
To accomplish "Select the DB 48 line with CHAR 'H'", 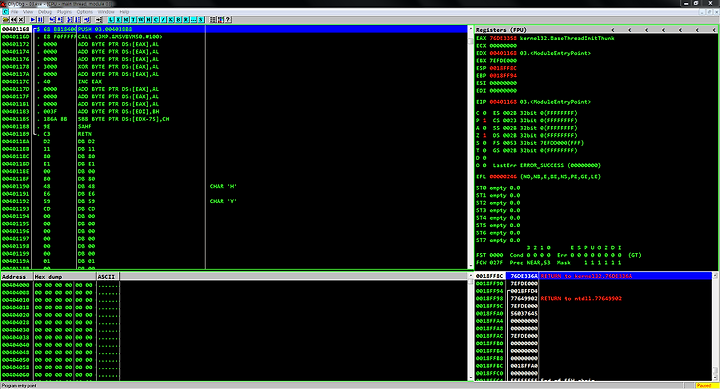I will pos(234,186).
